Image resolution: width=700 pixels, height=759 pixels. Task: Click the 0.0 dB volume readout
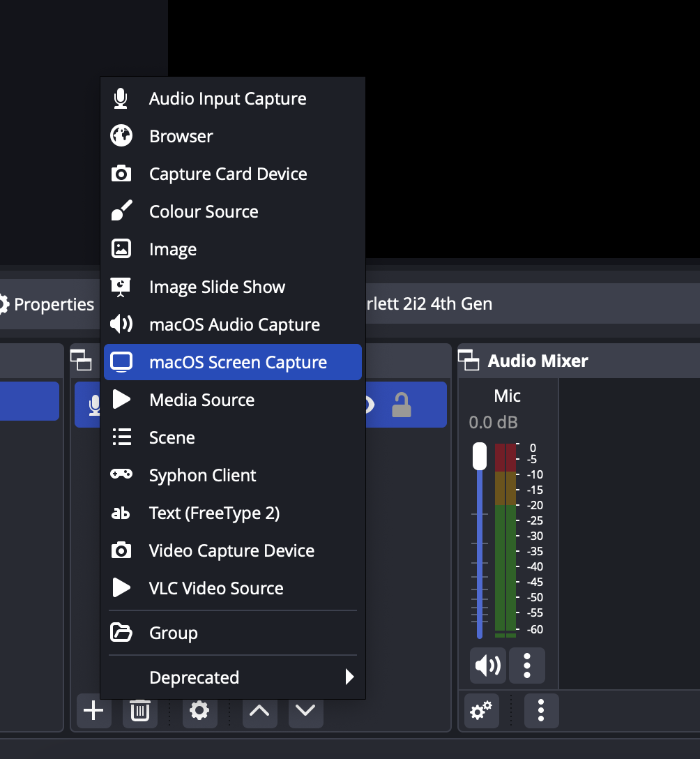(x=493, y=422)
